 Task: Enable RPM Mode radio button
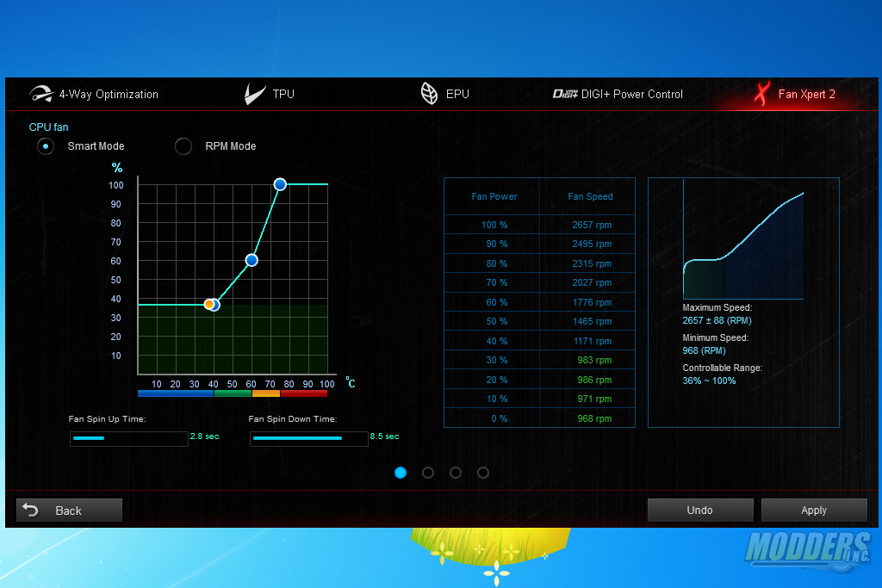coord(183,146)
